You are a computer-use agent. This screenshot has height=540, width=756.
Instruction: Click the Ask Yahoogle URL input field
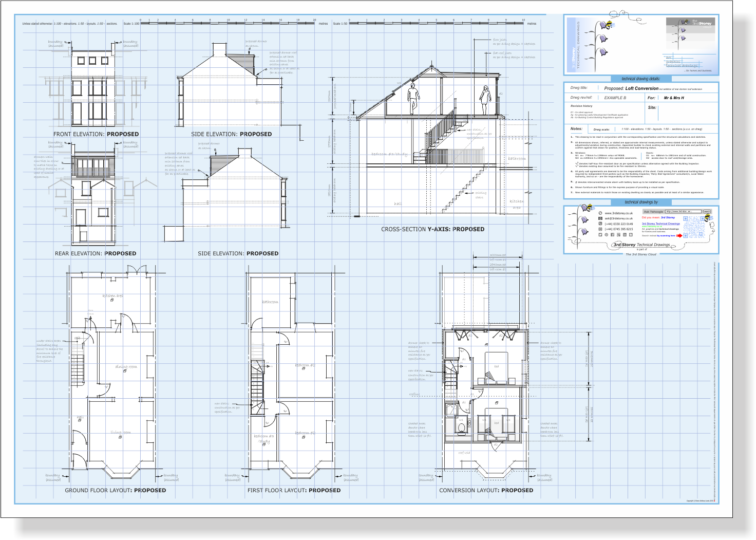[683, 212]
